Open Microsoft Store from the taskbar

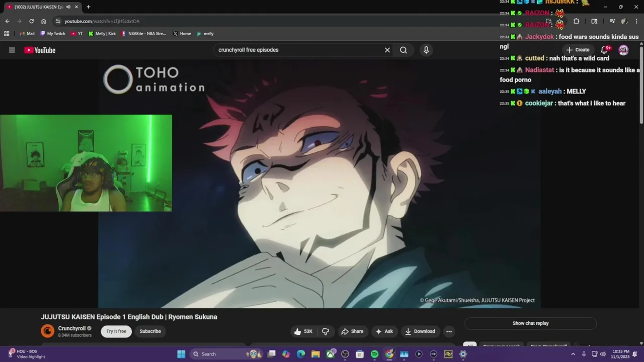point(360,354)
